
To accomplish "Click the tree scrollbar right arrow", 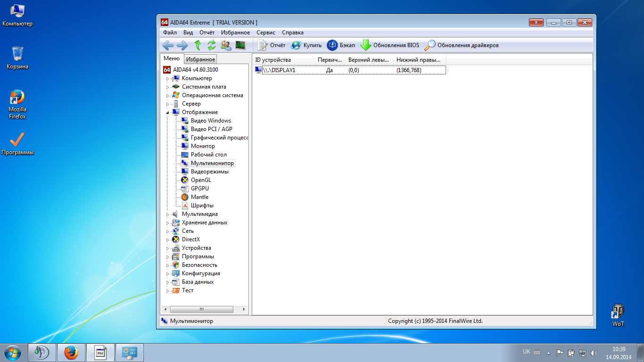I will [x=244, y=310].
